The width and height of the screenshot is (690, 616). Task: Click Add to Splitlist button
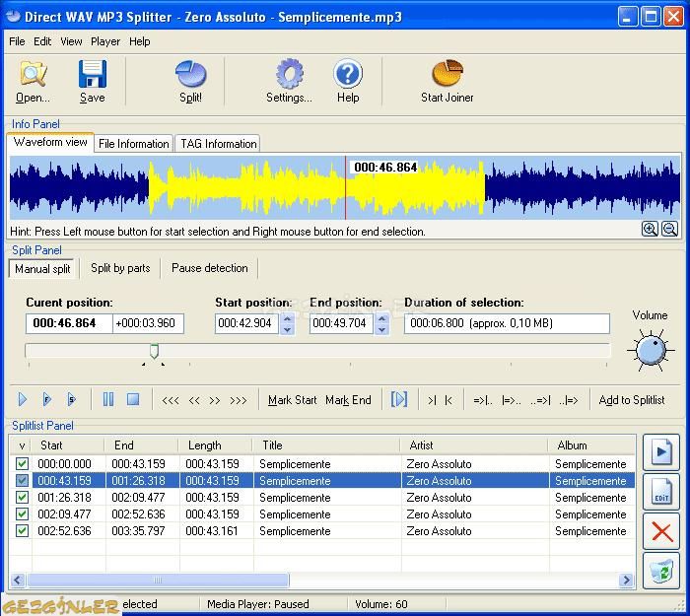632,400
